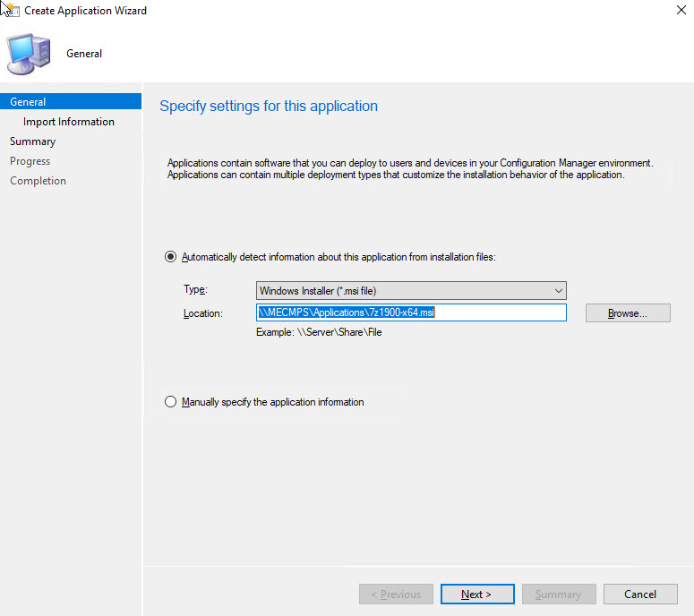
Task: Click the Progress step in the sidebar
Action: click(30, 161)
